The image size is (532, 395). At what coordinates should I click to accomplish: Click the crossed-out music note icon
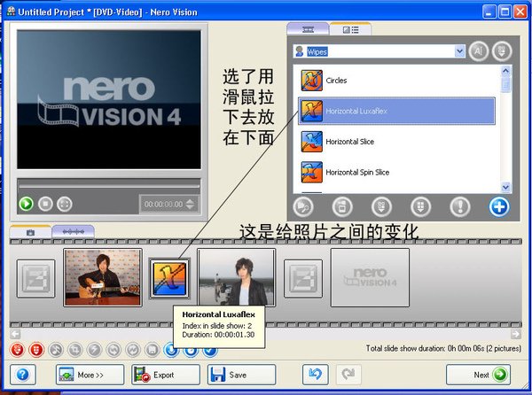coord(56,350)
